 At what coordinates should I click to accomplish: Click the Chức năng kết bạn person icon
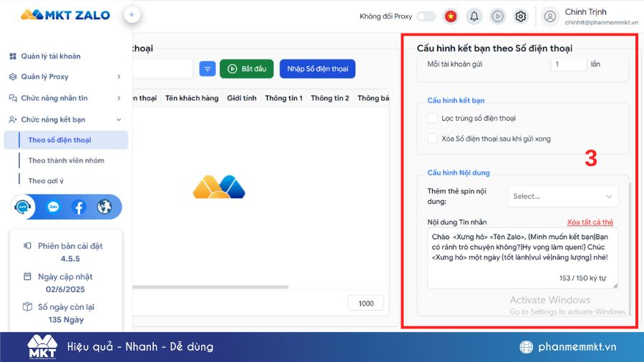[x=13, y=119]
